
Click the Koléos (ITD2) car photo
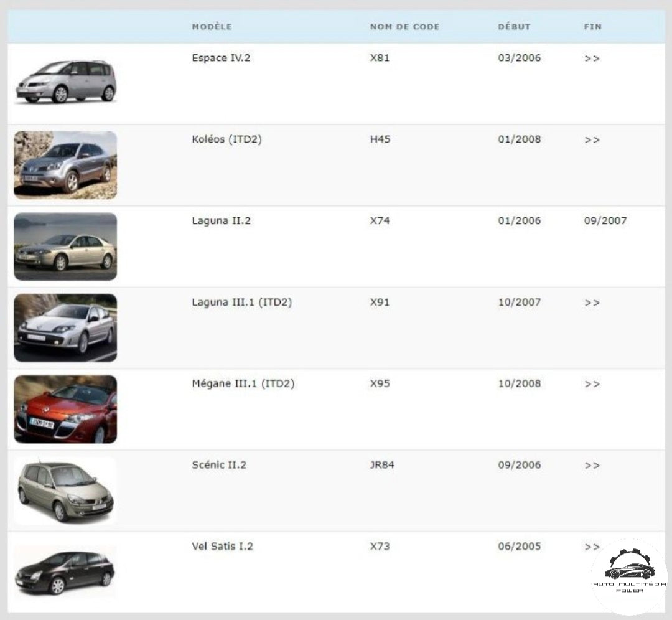[x=65, y=164]
